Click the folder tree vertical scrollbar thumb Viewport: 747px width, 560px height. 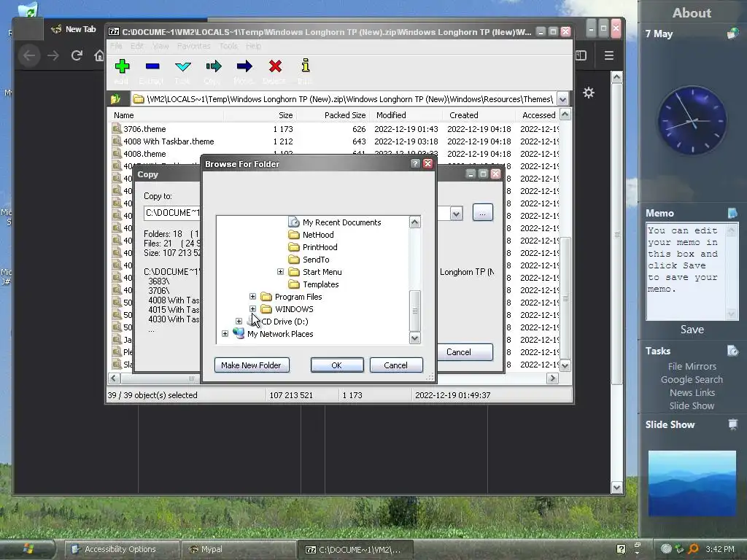point(415,311)
